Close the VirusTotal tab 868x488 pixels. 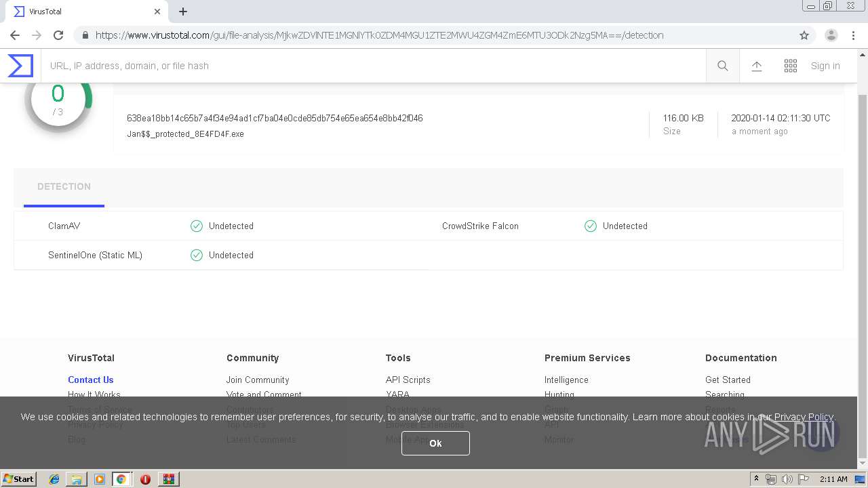pyautogui.click(x=157, y=12)
